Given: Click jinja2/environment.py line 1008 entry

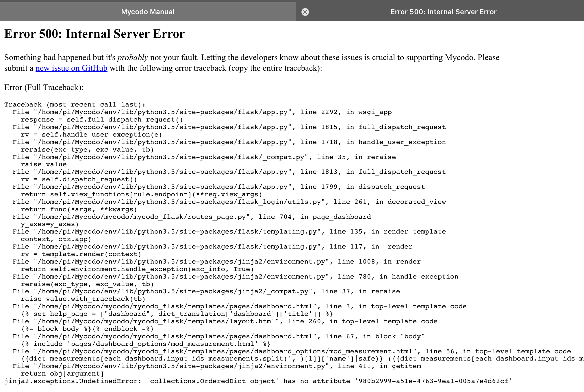Looking at the screenshot, I should click(x=217, y=262).
